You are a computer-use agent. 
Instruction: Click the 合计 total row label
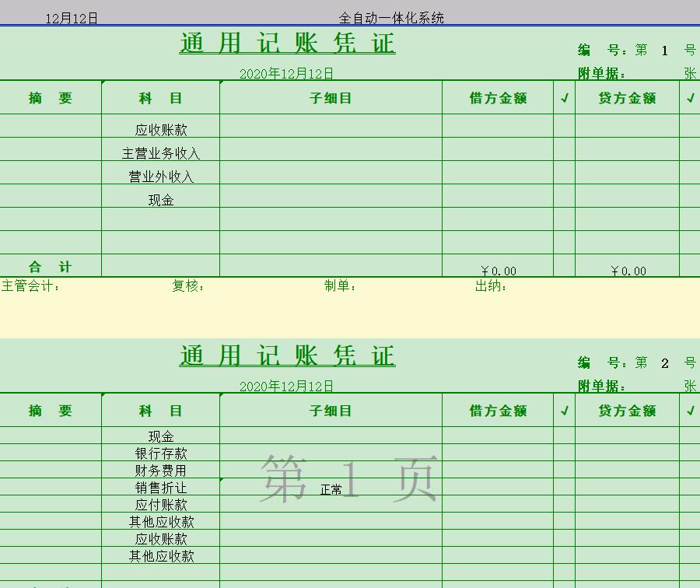(x=49, y=266)
